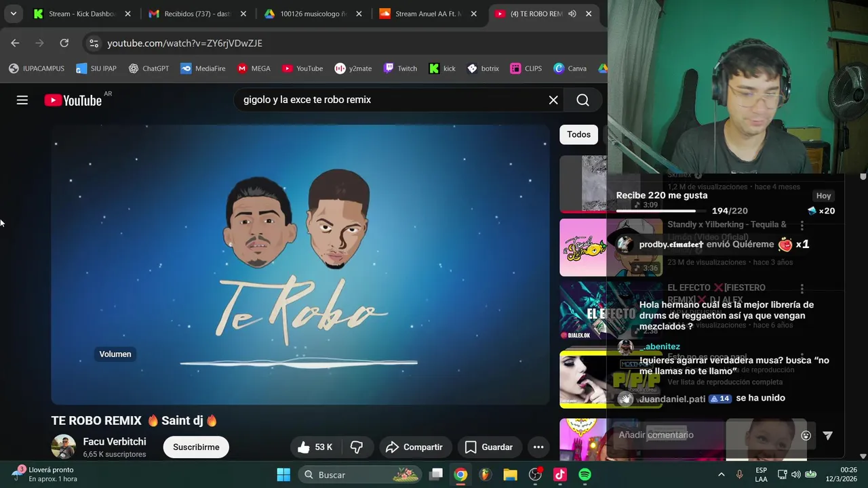Open the EL EFECTO FIESTERO REMIX video title
Screen dimensions: 868x488
click(x=717, y=293)
